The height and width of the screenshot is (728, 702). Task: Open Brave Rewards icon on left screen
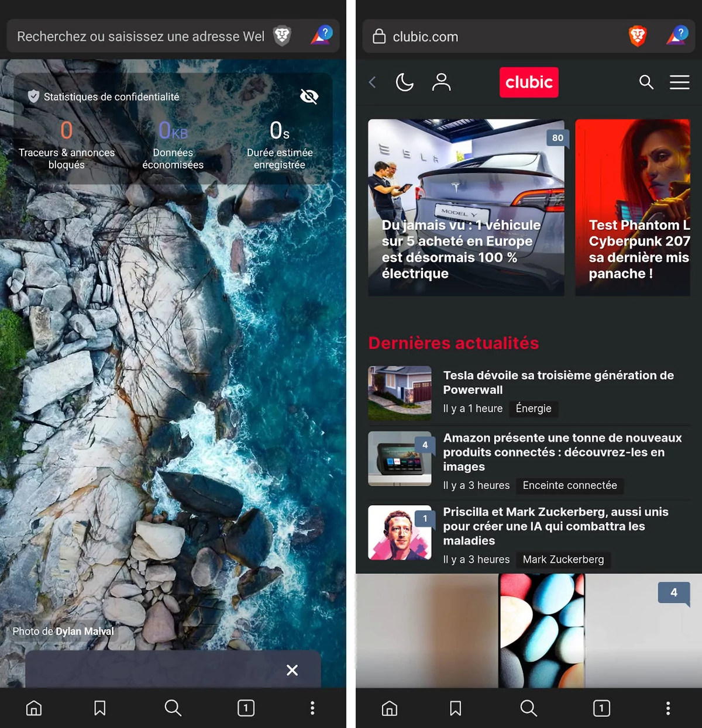(321, 36)
